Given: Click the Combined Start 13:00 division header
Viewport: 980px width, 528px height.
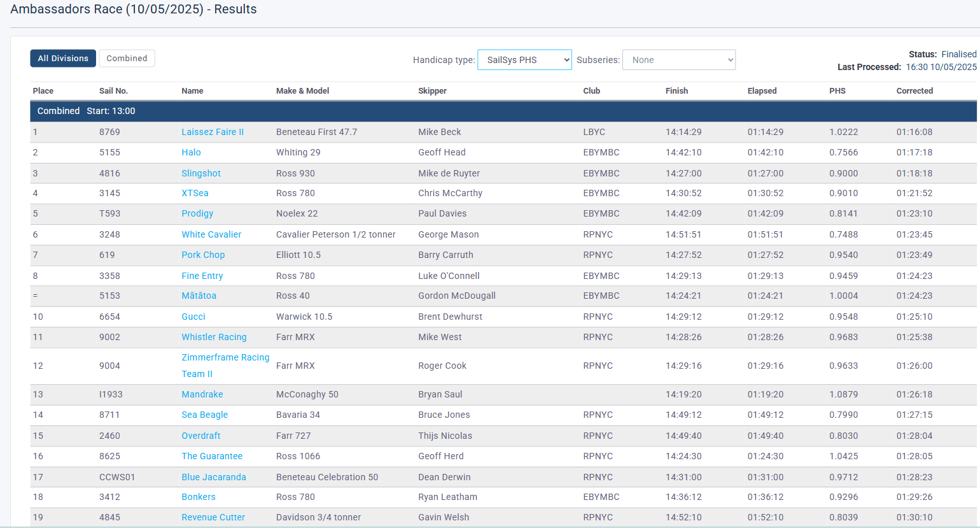Looking at the screenshot, I should (x=86, y=111).
